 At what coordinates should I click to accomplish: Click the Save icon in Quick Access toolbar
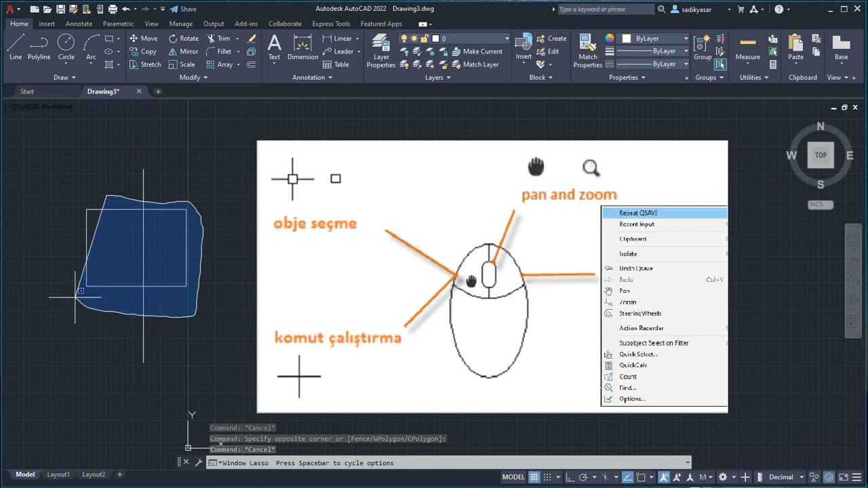pyautogui.click(x=60, y=9)
